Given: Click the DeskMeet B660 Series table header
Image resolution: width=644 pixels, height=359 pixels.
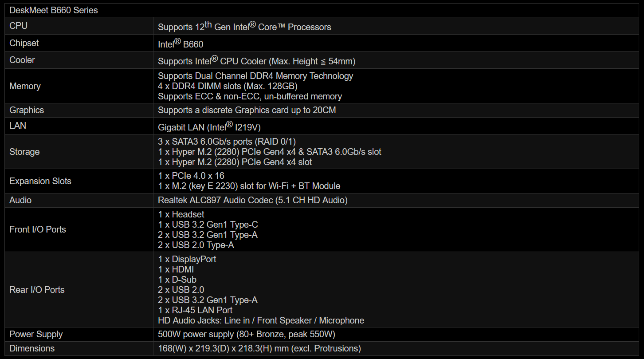Looking at the screenshot, I should [x=54, y=10].
